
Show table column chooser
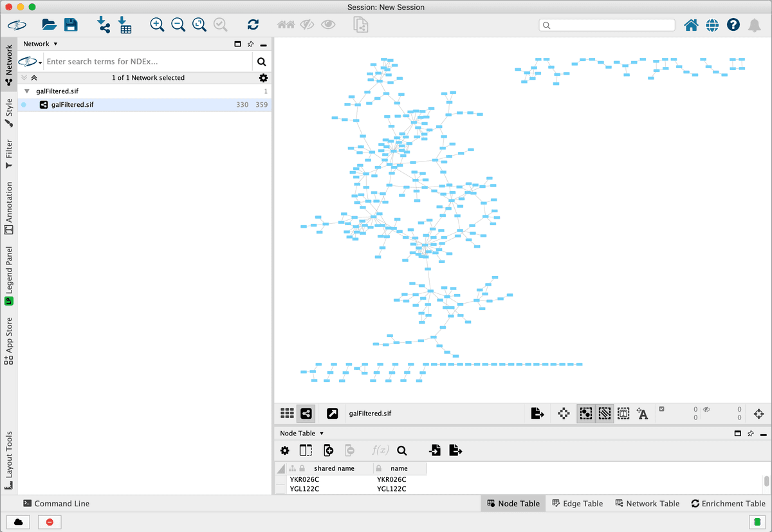[306, 451]
